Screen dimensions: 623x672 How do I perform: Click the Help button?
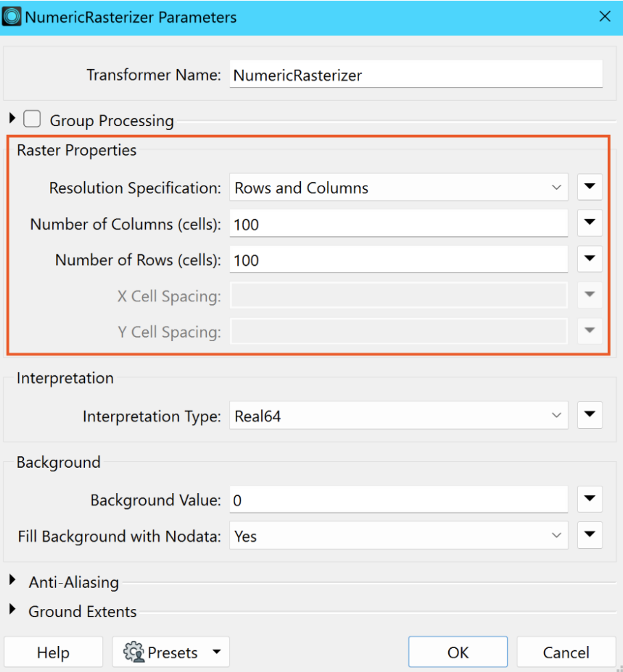[x=53, y=652]
